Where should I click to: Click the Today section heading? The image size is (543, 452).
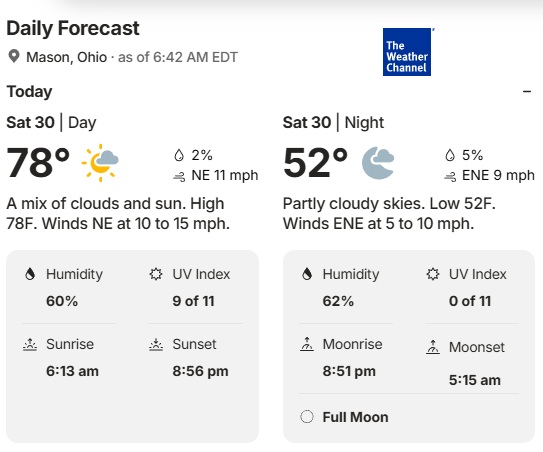pyautogui.click(x=29, y=92)
